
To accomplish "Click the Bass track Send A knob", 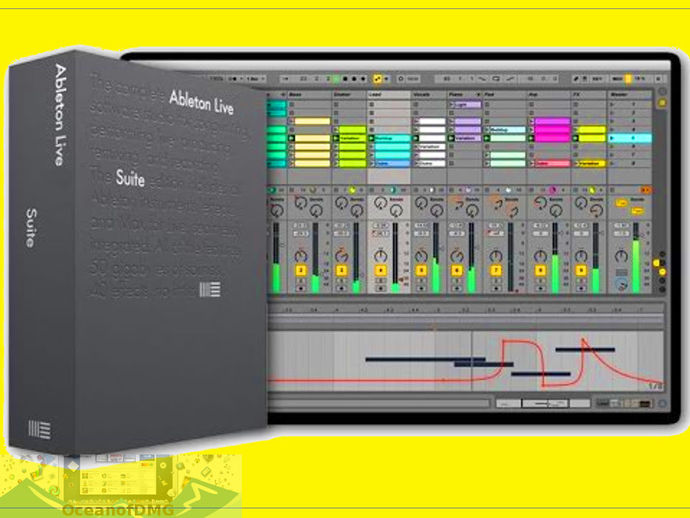I will (x=301, y=203).
